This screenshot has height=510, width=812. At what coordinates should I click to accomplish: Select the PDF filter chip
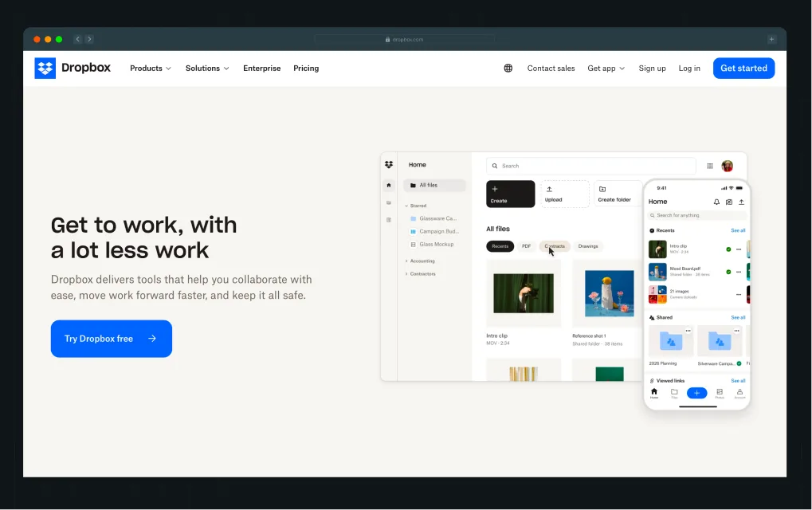click(x=526, y=246)
